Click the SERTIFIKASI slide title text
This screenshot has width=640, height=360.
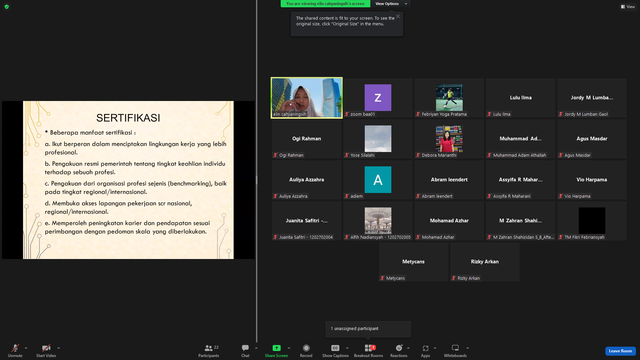pyautogui.click(x=128, y=118)
